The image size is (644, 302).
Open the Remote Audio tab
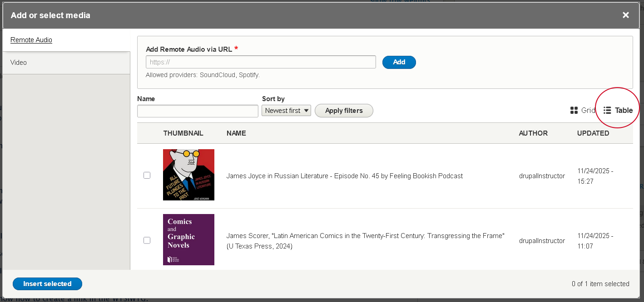point(31,40)
